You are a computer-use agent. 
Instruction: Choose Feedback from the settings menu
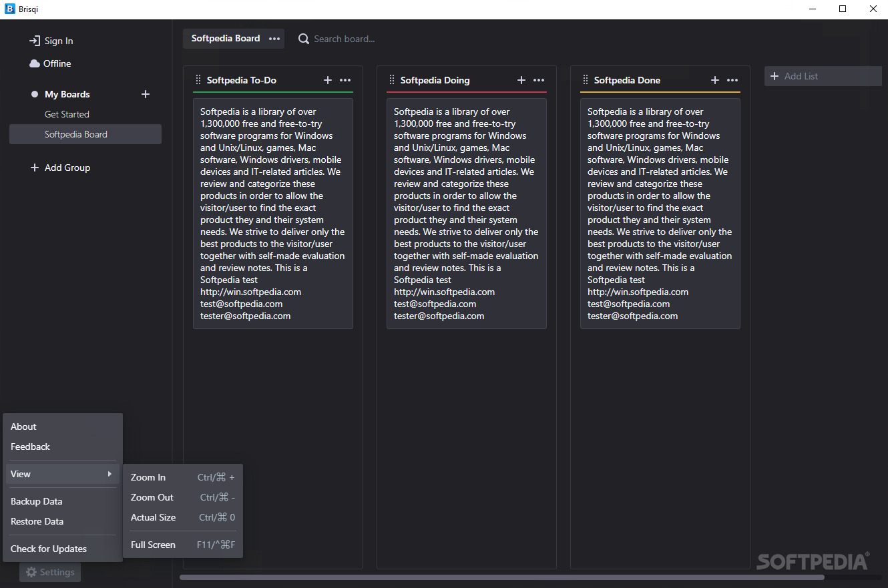click(x=63, y=447)
